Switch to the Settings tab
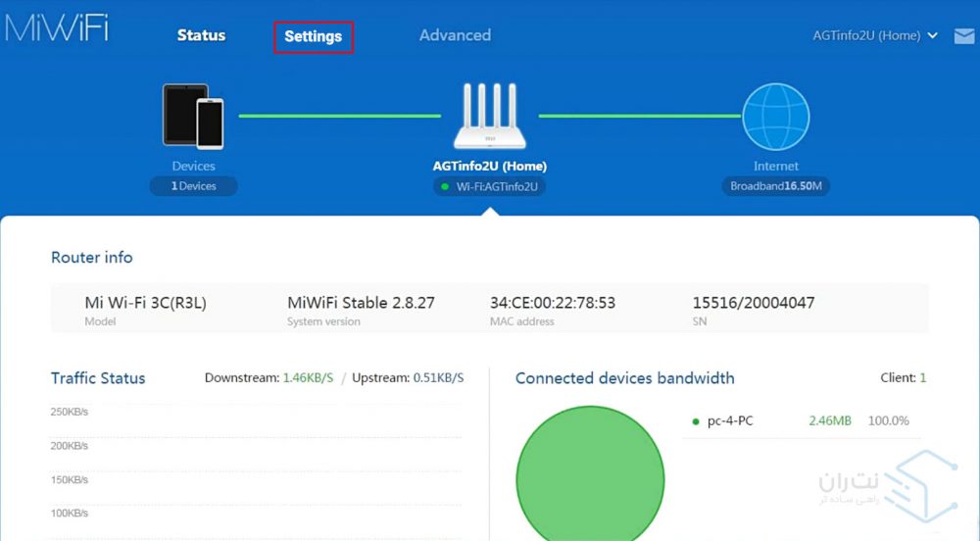980x541 pixels. (313, 36)
